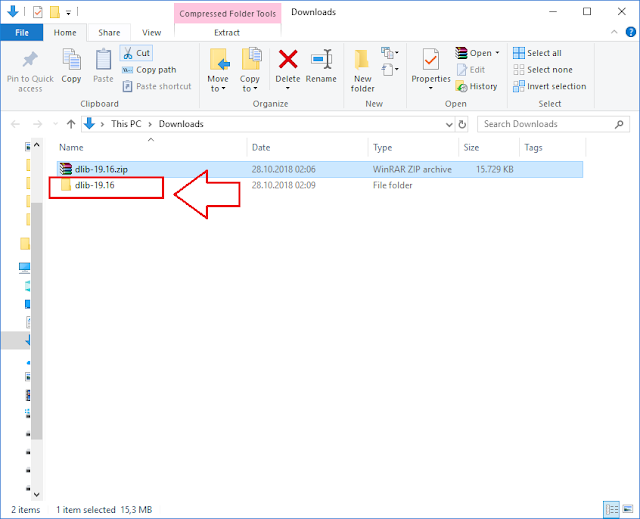Viewport: 640px width, 519px height.
Task: Expand the Properties dropdown arrow
Action: click(x=431, y=88)
